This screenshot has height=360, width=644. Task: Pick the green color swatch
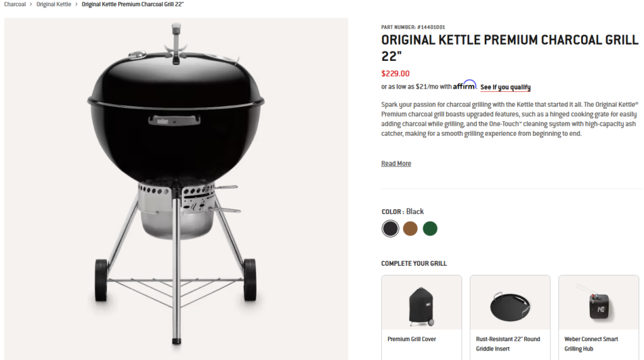click(430, 228)
